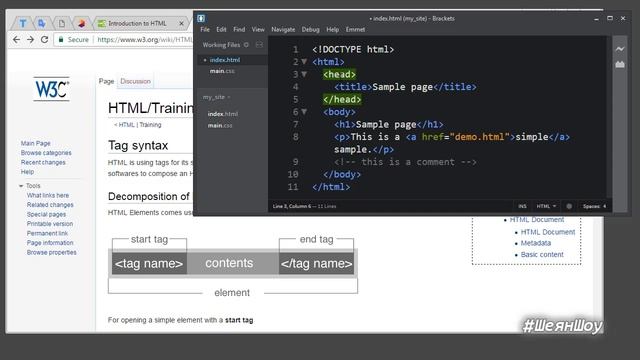
Task: Click the Training breadcrumb link
Action: click(150, 125)
